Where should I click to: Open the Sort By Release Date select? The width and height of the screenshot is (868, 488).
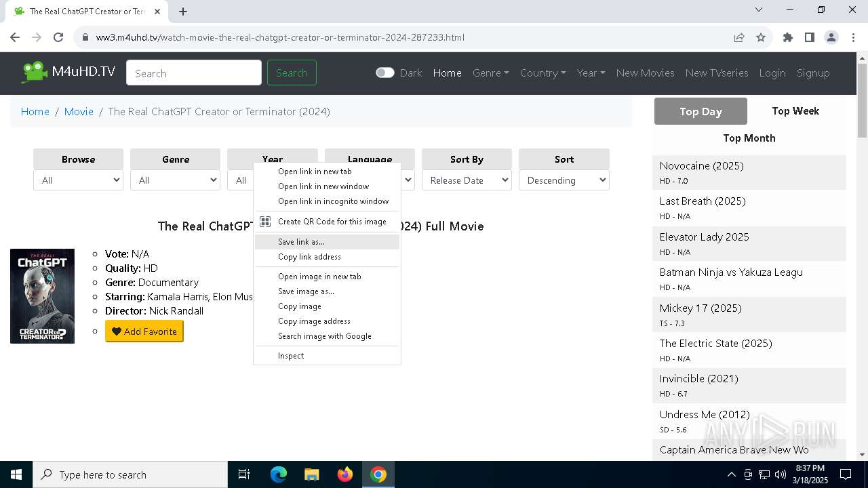pos(467,180)
